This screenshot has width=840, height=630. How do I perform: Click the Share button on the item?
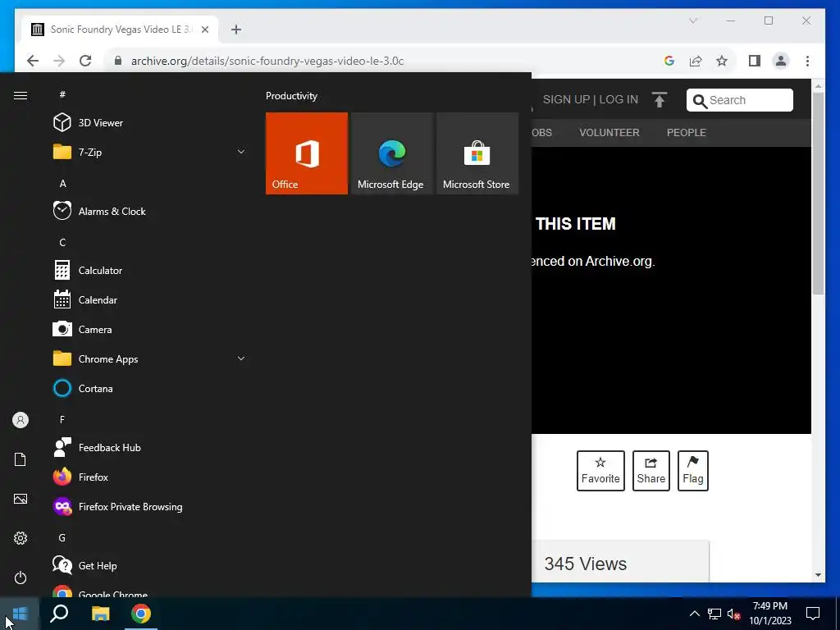(651, 471)
